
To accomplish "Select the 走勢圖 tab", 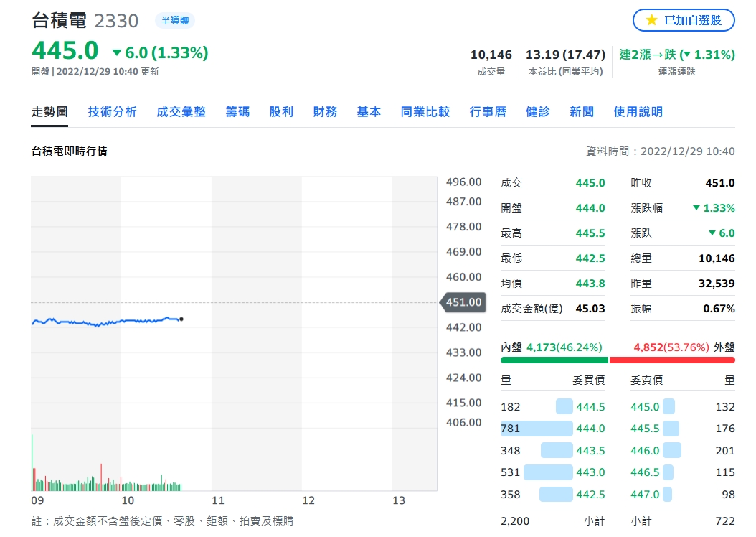I will [x=49, y=112].
